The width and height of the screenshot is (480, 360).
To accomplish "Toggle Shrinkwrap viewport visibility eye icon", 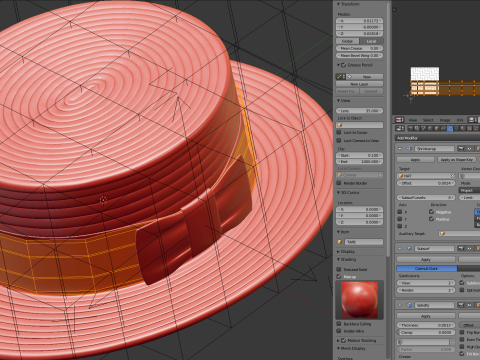I will coord(469,148).
